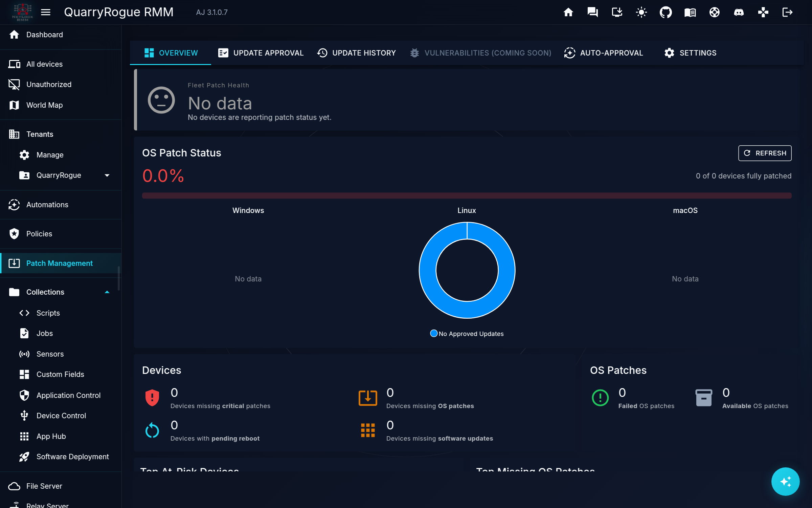The width and height of the screenshot is (812, 508).
Task: Open the AI assistant sparkle button
Action: pyautogui.click(x=785, y=481)
